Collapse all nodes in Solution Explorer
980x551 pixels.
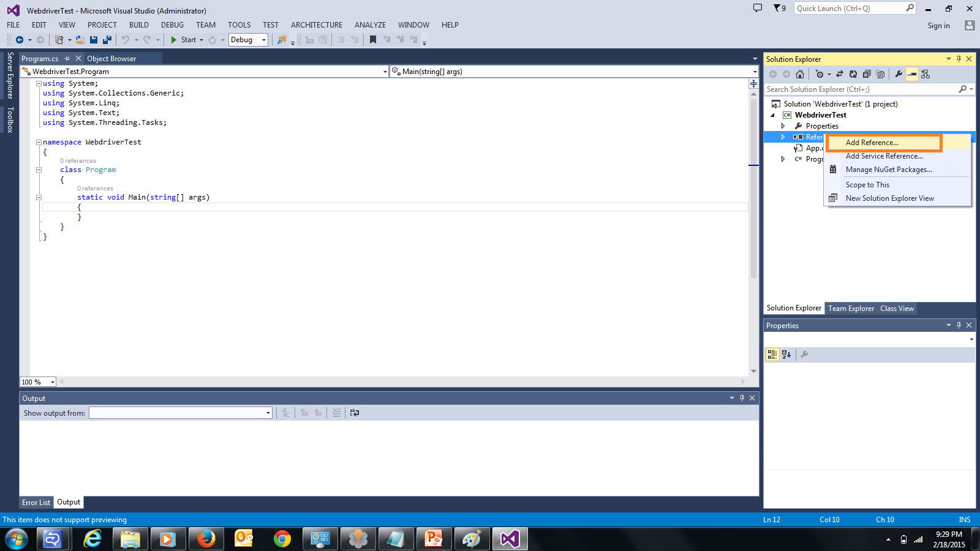coord(867,73)
